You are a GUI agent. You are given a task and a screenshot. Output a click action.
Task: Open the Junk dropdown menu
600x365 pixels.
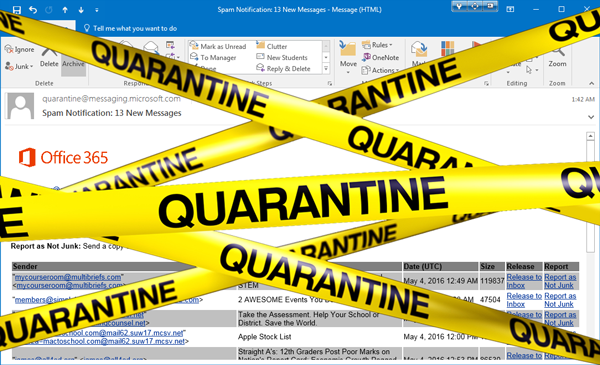point(19,66)
